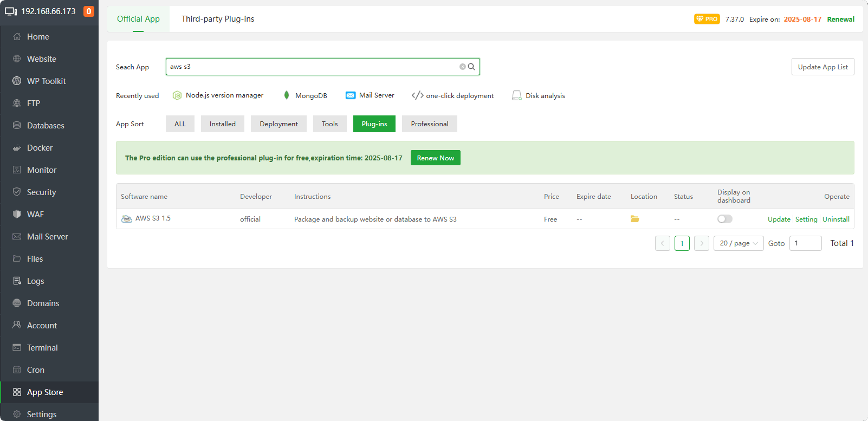Switch to the Third-party Plug-ins tab
This screenshot has height=421, width=868.
pos(218,19)
